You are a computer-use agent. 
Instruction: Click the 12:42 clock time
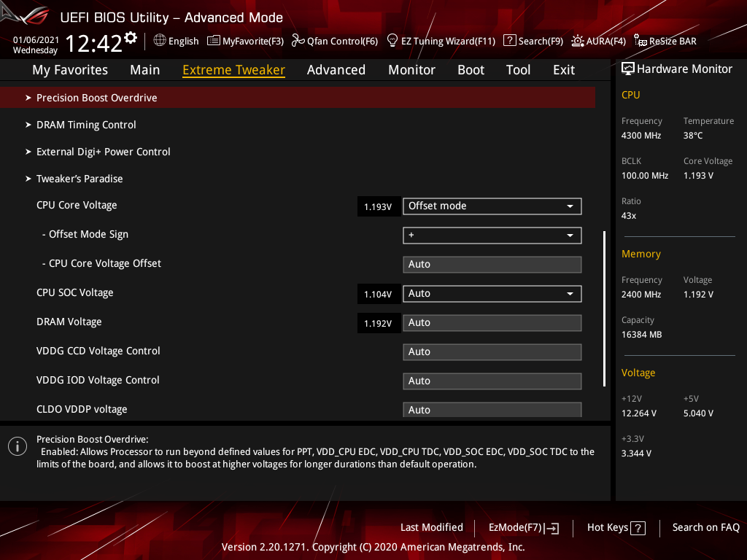tap(94, 44)
